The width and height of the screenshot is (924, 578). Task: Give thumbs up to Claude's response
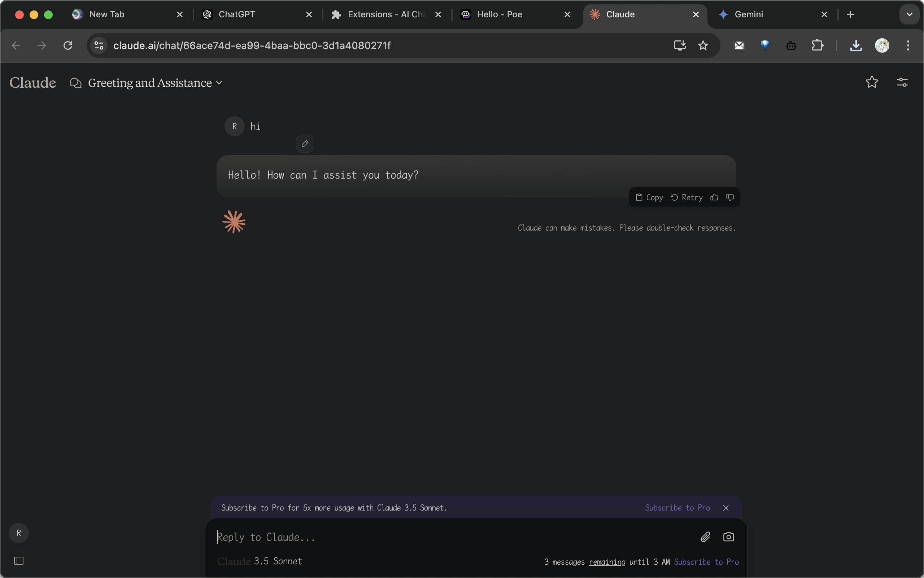[x=714, y=197]
